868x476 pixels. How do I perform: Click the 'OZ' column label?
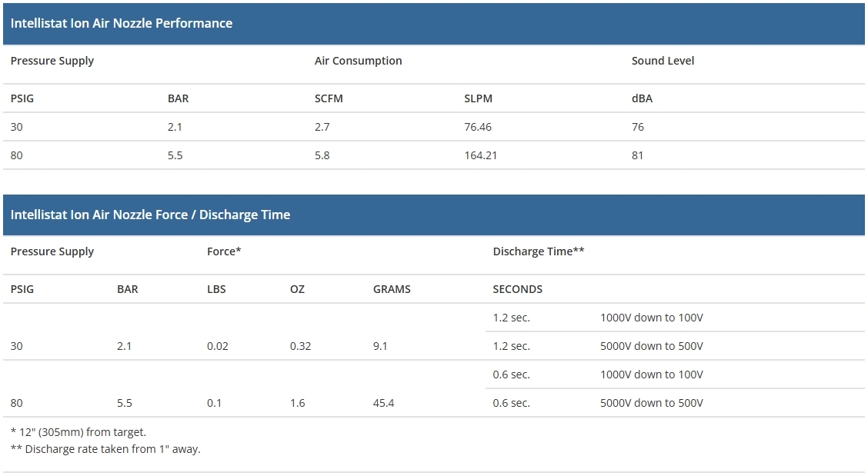297,289
